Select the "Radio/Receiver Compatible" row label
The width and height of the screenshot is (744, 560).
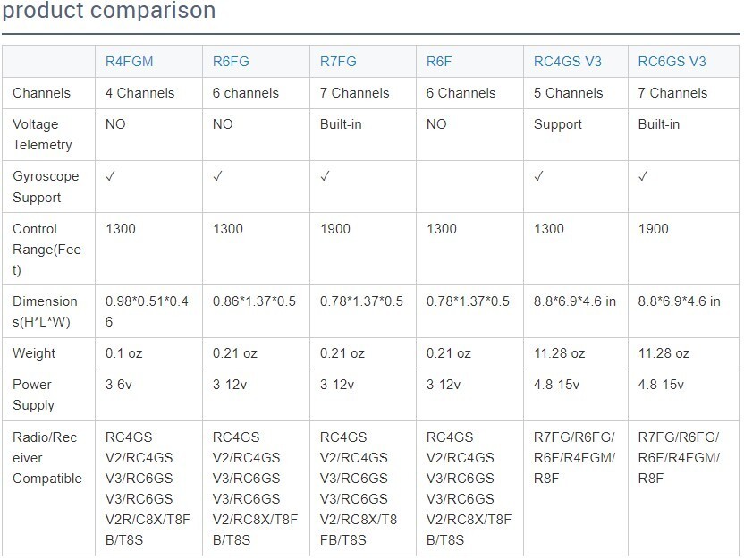point(47,458)
